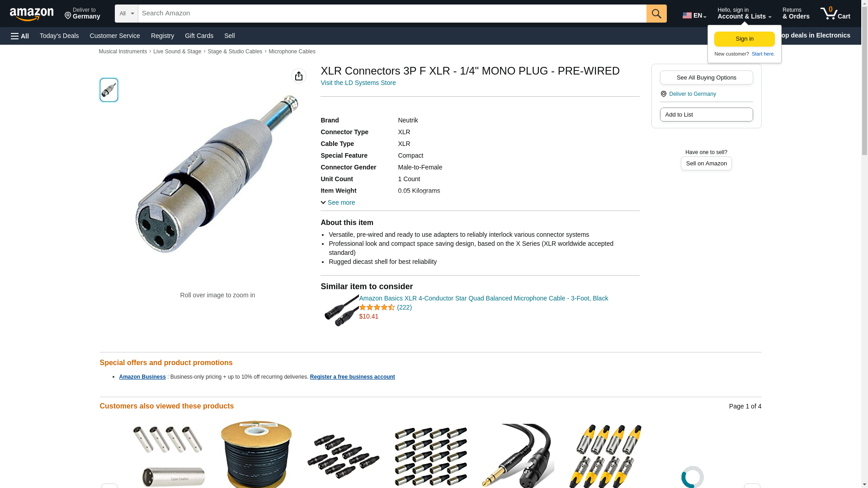Image resolution: width=868 pixels, height=488 pixels.
Task: Open Today's Deals in navigation bar
Action: (x=59, y=36)
